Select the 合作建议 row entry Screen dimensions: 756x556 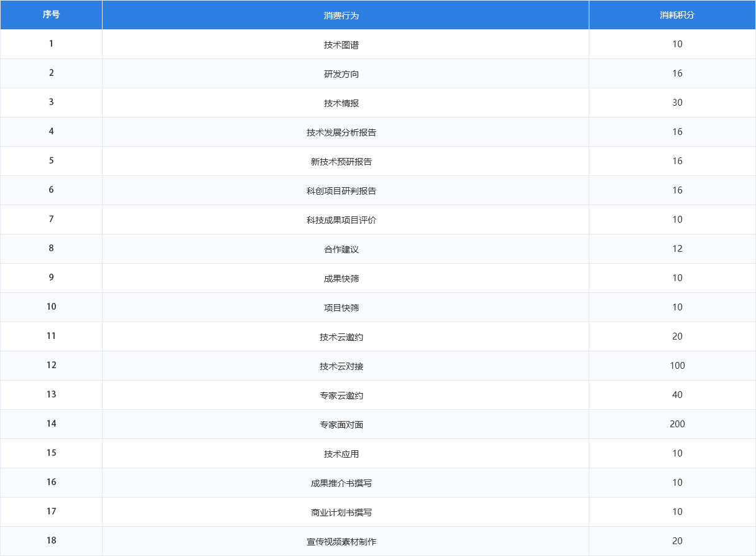point(341,249)
